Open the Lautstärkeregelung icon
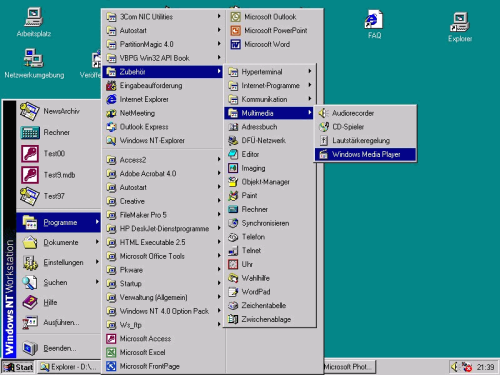This screenshot has height=375, width=500. tap(323, 140)
